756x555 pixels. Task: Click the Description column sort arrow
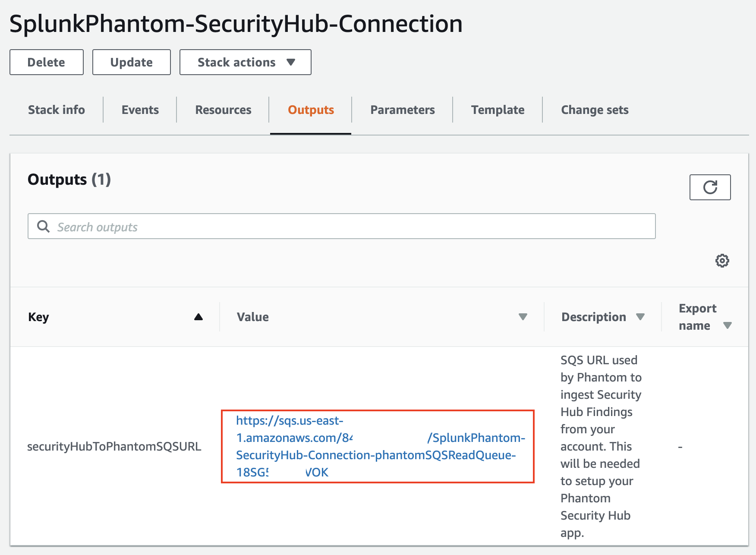640,317
